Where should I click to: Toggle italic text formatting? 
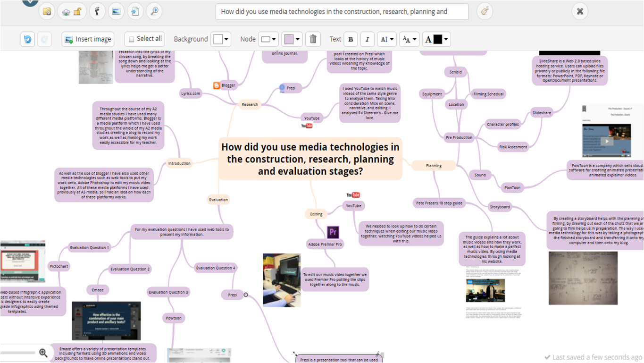pyautogui.click(x=368, y=39)
